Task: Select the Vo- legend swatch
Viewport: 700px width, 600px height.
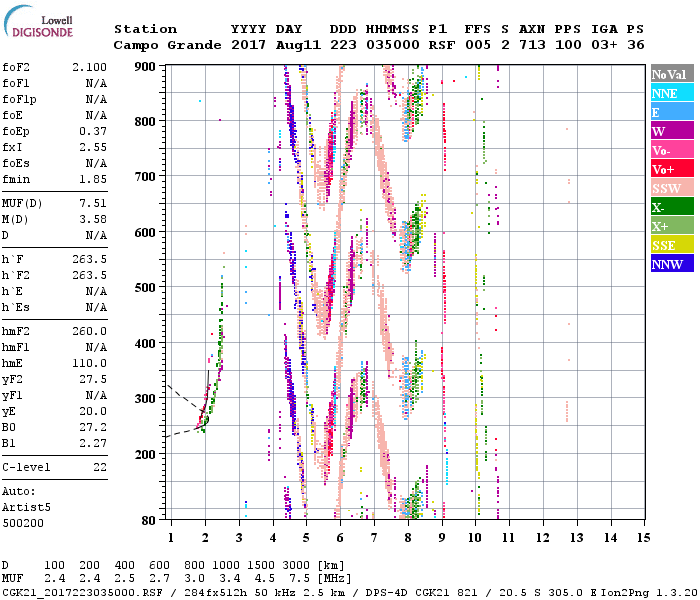Action: 672,150
